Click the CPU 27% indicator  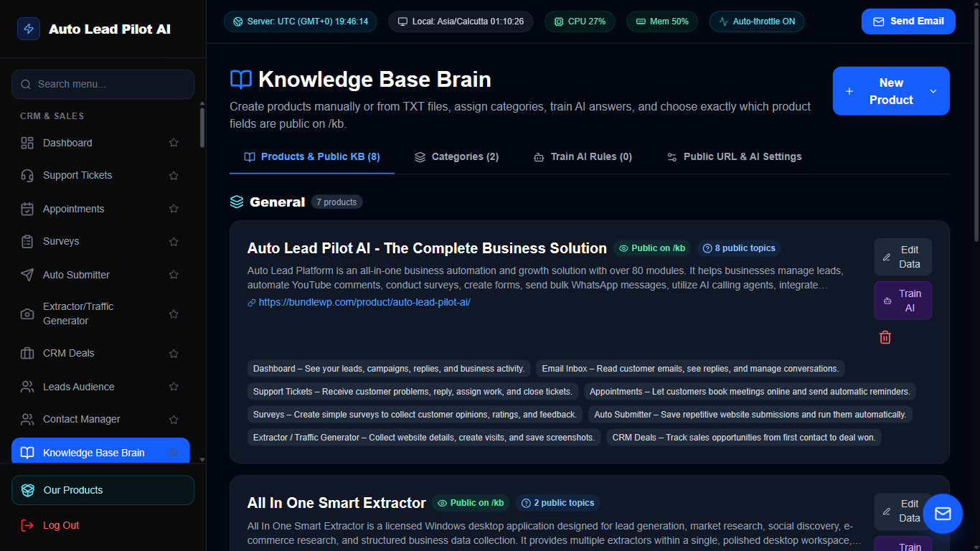click(x=579, y=22)
